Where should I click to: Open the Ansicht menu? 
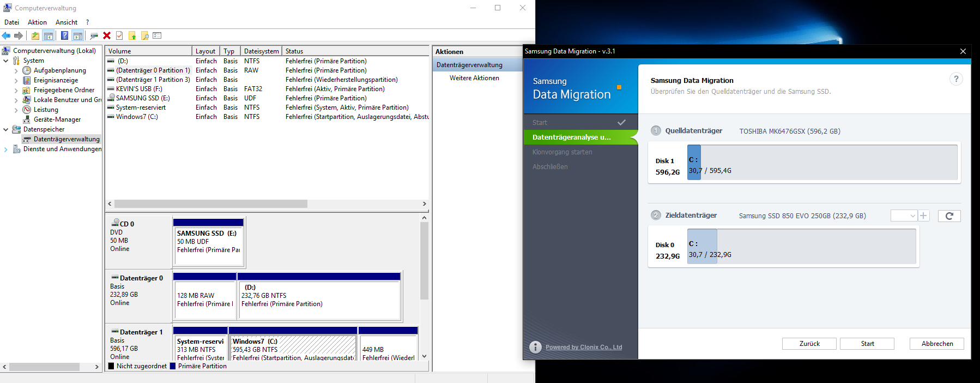coord(66,22)
